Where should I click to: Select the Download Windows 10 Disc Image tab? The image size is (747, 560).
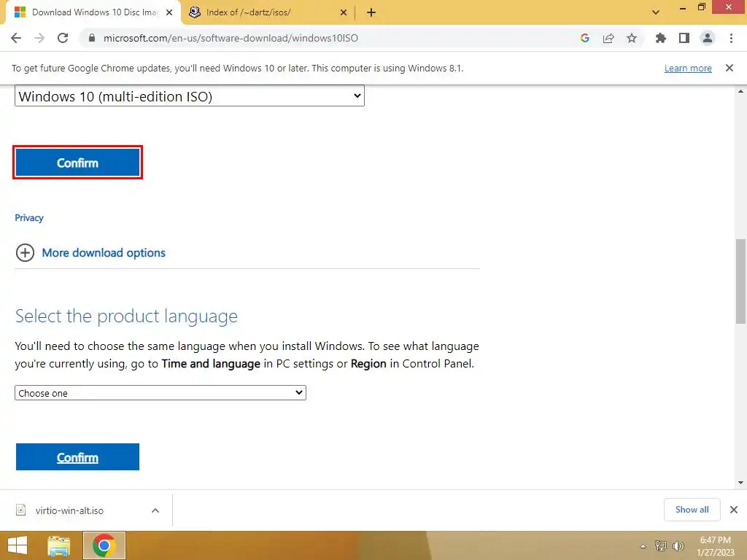pyautogui.click(x=93, y=12)
